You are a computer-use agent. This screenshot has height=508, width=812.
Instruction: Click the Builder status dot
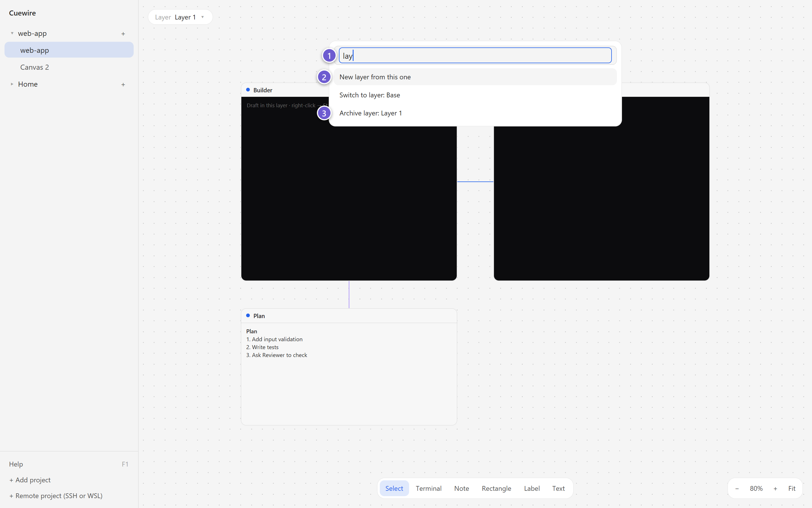click(x=248, y=90)
